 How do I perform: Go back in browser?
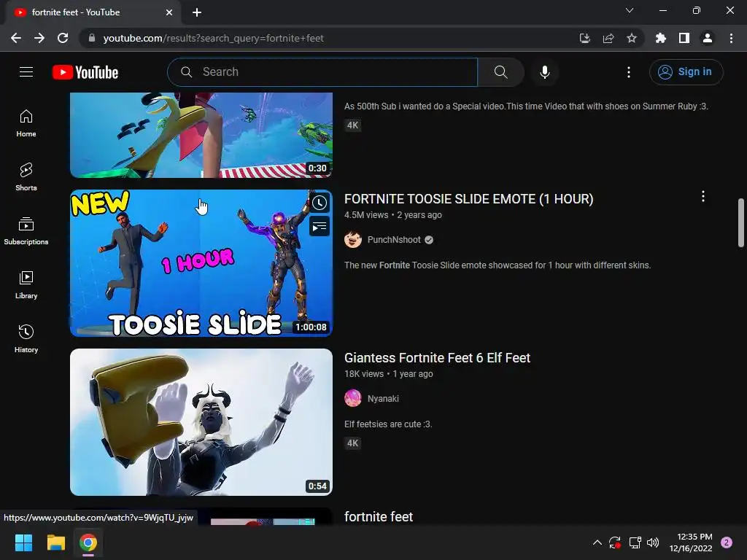16,38
